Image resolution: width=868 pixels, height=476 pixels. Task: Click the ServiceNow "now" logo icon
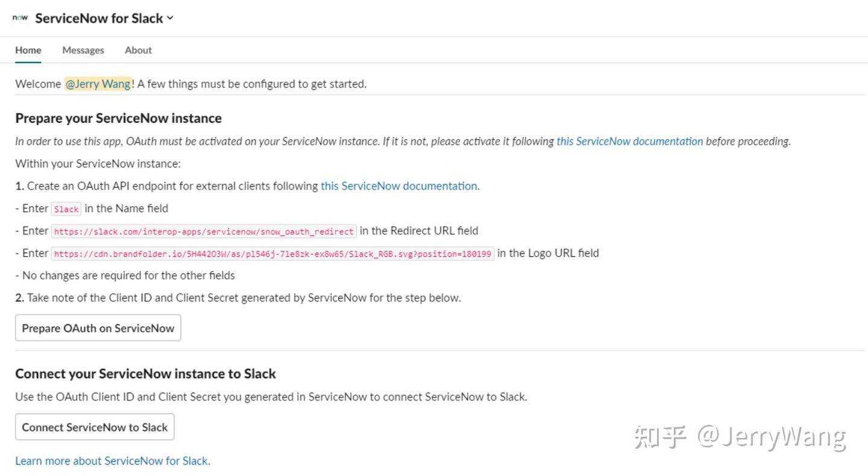(x=20, y=18)
